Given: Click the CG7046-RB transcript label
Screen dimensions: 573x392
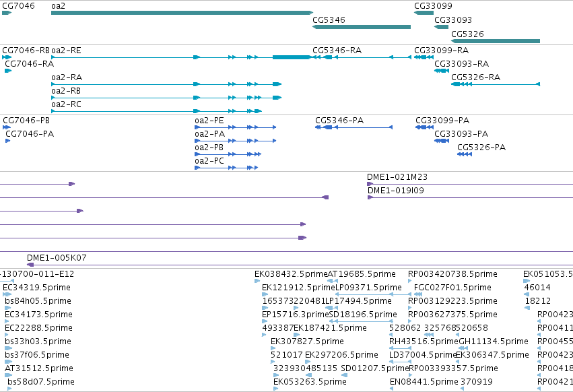Looking at the screenshot, I should pos(26,50).
